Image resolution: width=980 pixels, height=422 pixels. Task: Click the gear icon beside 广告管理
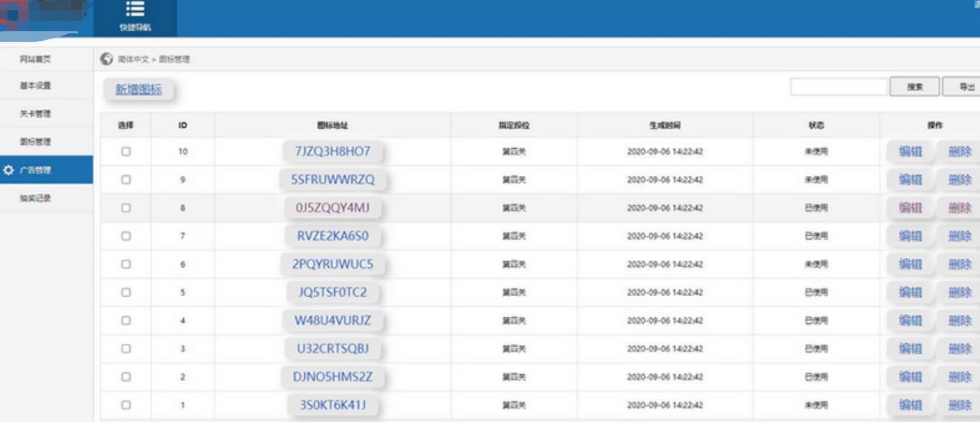pyautogui.click(x=8, y=170)
